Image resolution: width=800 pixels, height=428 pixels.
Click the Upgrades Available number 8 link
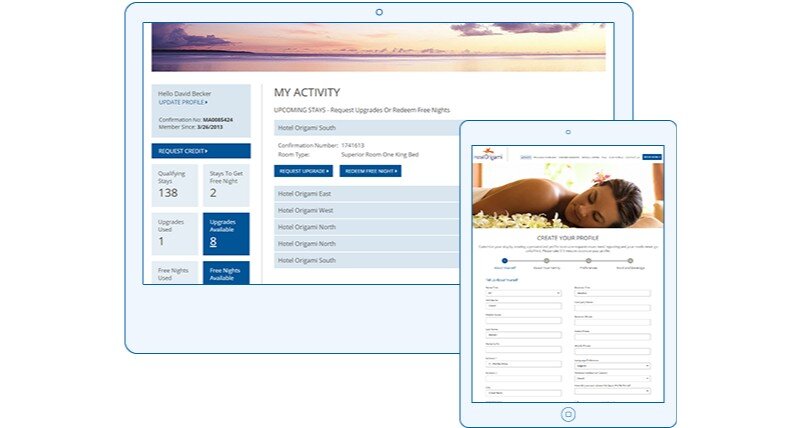(213, 241)
